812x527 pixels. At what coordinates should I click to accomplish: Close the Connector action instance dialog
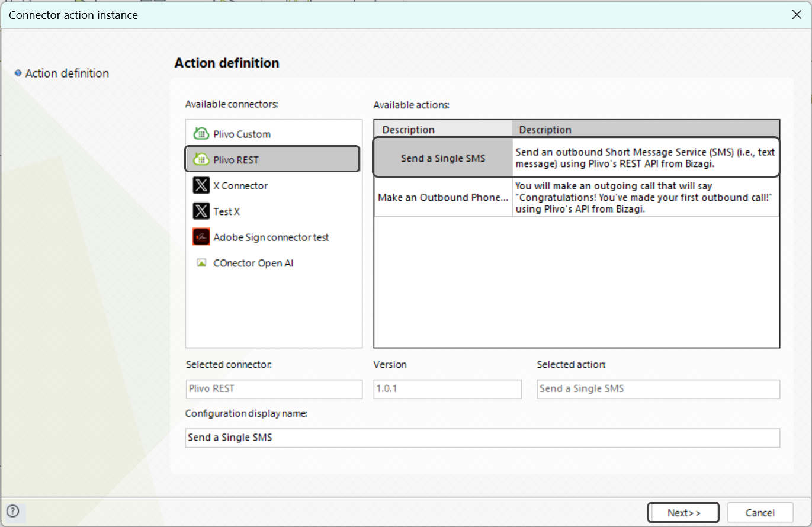pos(797,15)
